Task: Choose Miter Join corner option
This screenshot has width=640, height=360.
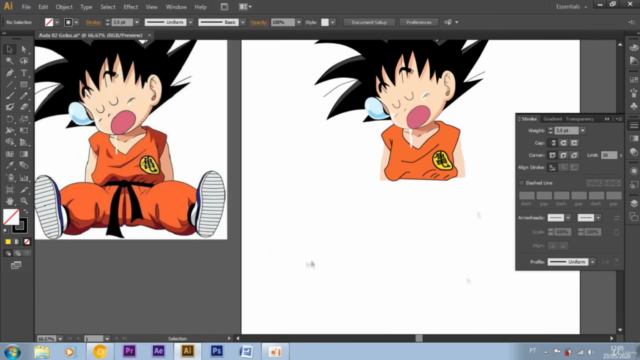Action: click(553, 155)
